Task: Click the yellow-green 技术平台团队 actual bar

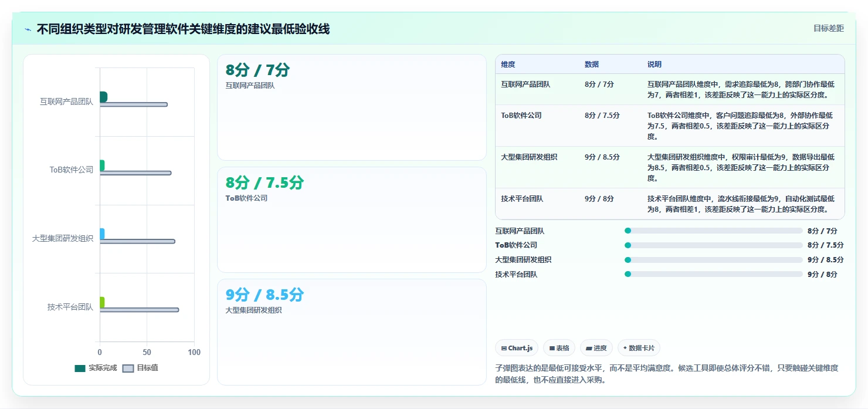Action: click(x=102, y=302)
